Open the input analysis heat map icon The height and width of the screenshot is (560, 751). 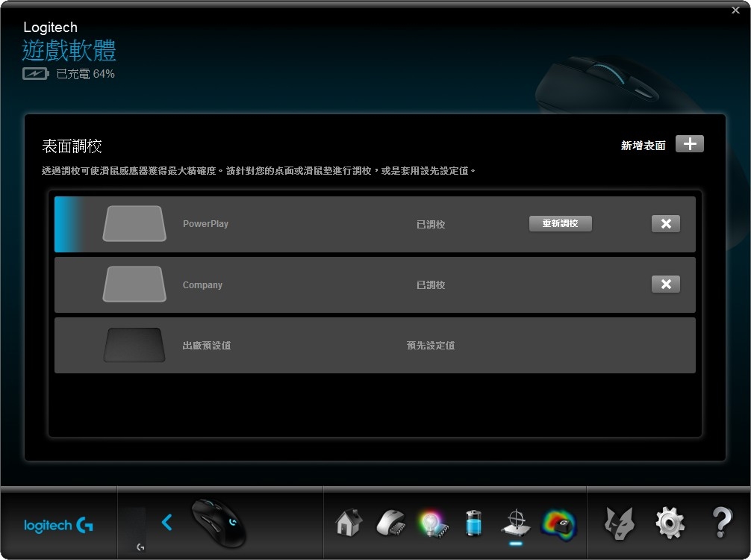click(558, 524)
